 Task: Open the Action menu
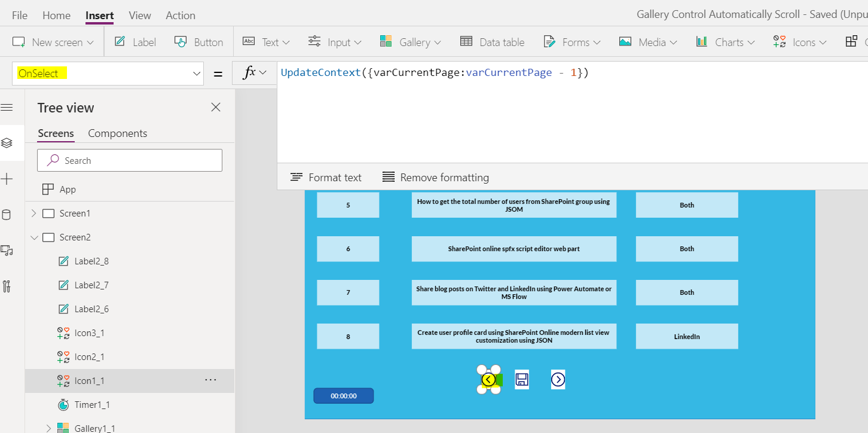click(180, 15)
